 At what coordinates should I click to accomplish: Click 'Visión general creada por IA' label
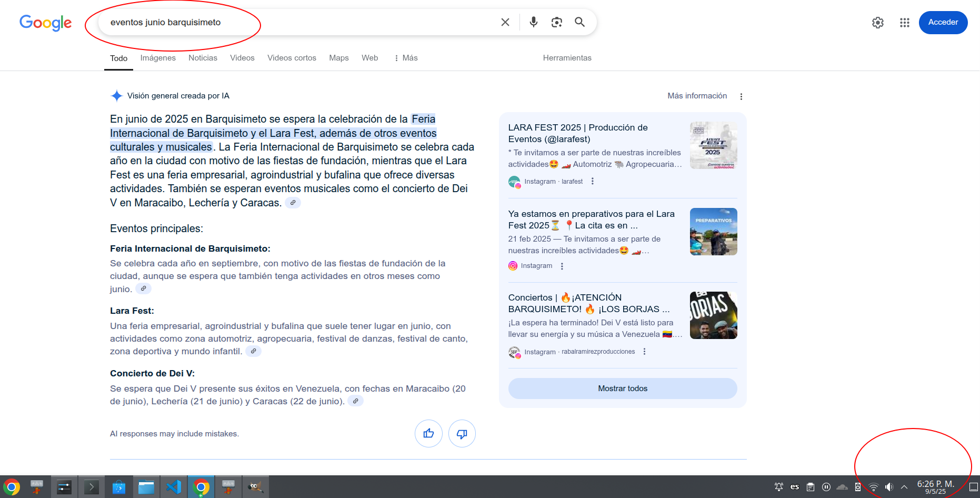point(178,96)
